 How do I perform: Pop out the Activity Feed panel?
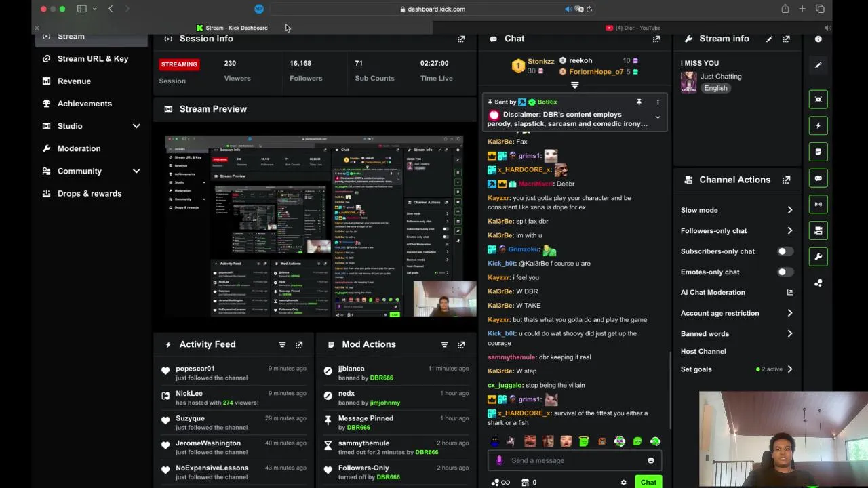[299, 345]
